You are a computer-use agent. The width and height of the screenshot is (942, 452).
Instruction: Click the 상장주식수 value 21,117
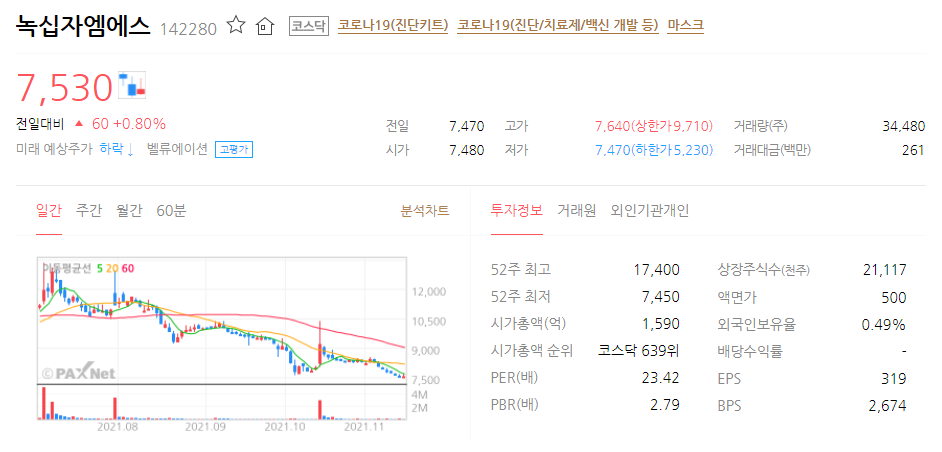pos(884,270)
